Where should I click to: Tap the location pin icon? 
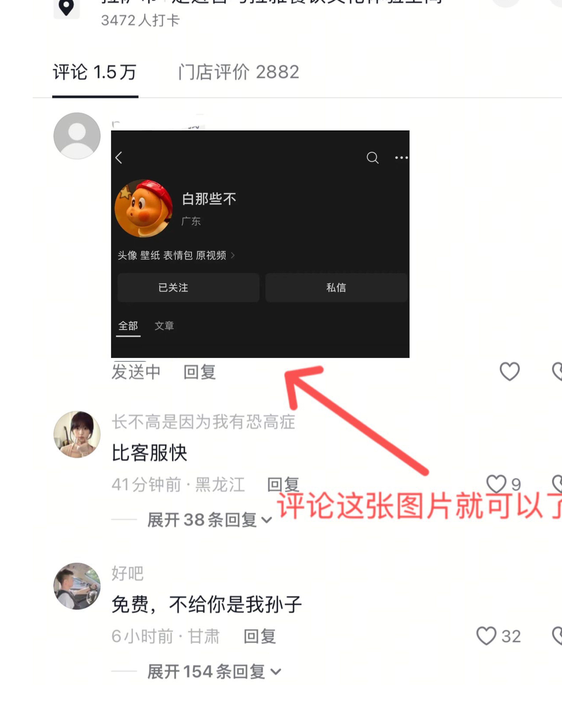click(x=66, y=7)
